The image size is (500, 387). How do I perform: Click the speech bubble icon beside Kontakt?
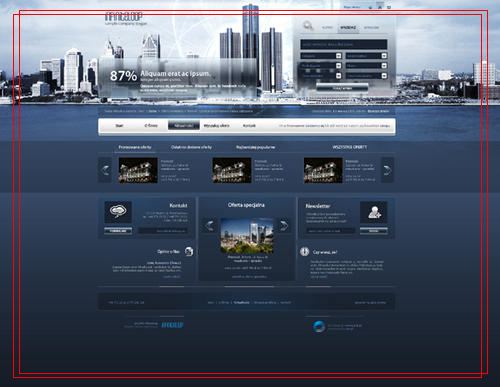point(118,212)
